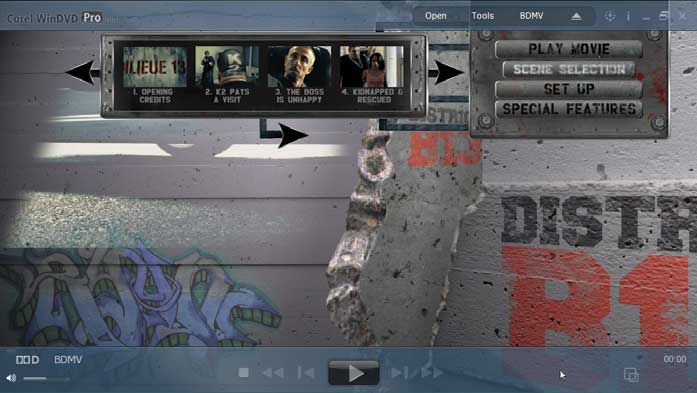Click the info icon in title bar
Image resolution: width=697 pixels, height=393 pixels.
click(628, 16)
